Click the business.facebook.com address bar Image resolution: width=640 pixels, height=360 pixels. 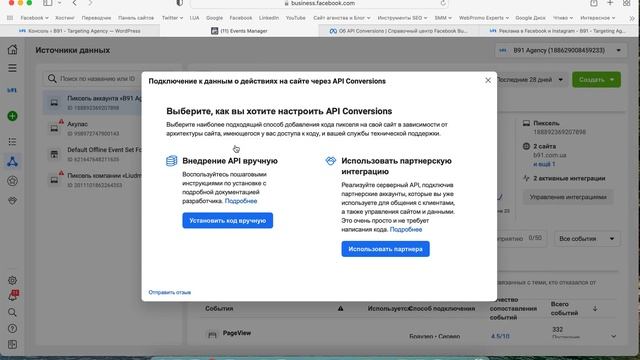pos(320,3)
